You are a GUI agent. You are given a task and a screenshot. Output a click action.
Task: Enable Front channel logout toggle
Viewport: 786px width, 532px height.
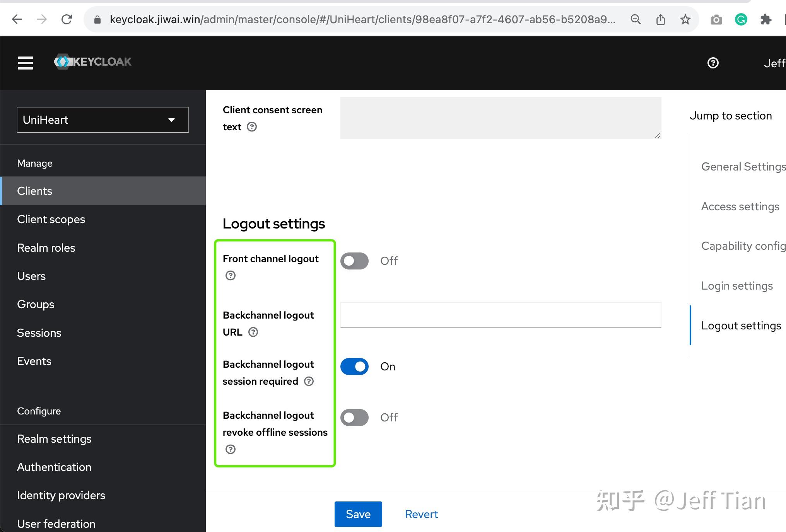(354, 261)
